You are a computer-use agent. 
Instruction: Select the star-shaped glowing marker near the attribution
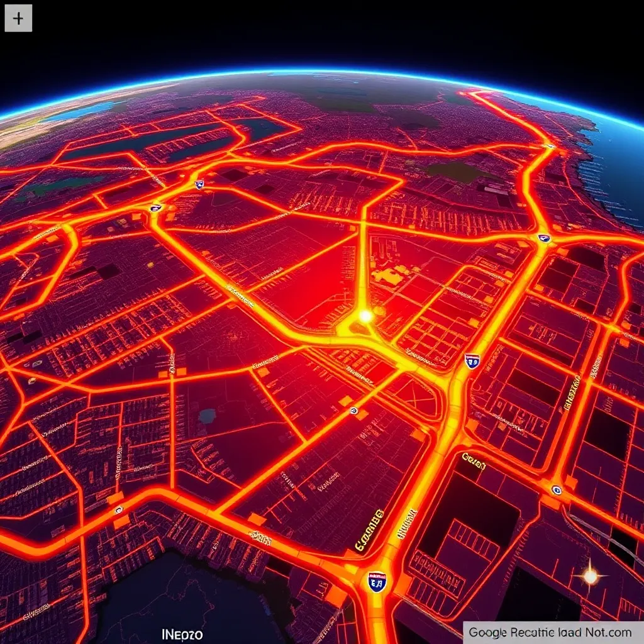[590, 575]
